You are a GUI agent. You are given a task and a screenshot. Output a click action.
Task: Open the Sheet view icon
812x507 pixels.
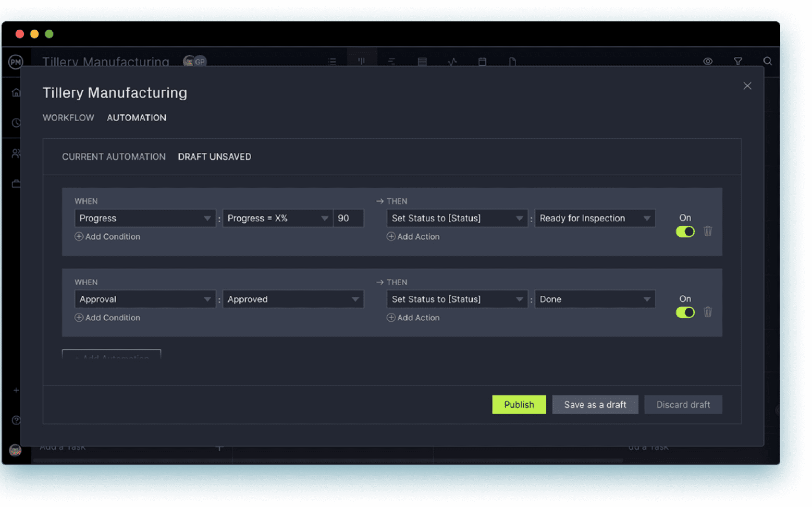[x=422, y=61]
